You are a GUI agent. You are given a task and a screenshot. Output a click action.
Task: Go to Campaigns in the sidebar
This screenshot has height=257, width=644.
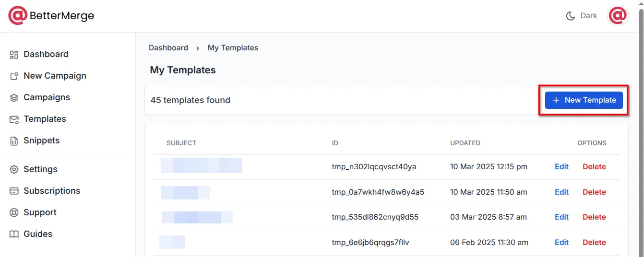tap(47, 97)
